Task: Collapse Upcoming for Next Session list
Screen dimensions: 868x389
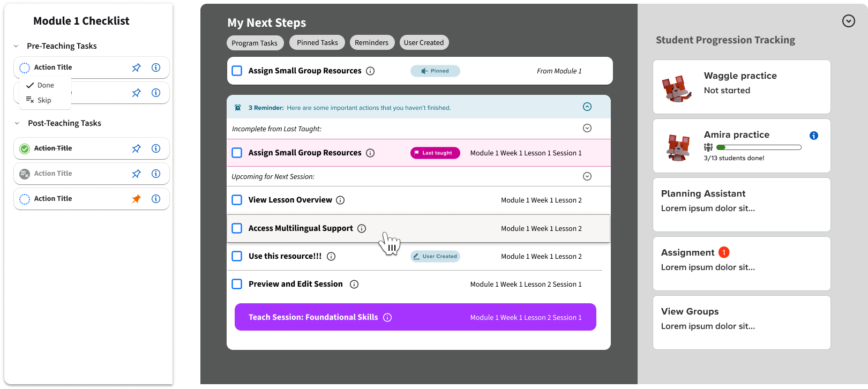Action: point(587,176)
